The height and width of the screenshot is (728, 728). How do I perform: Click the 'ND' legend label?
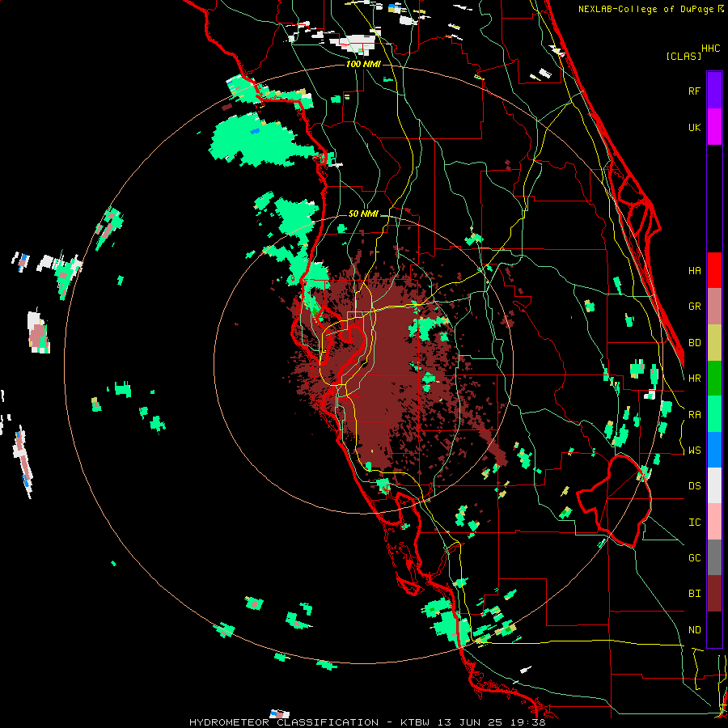pos(694,630)
